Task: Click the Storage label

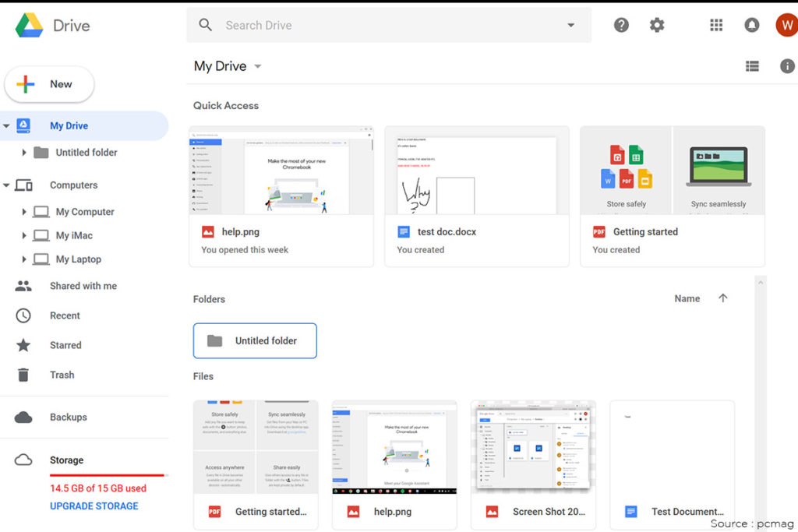Action: [x=67, y=460]
